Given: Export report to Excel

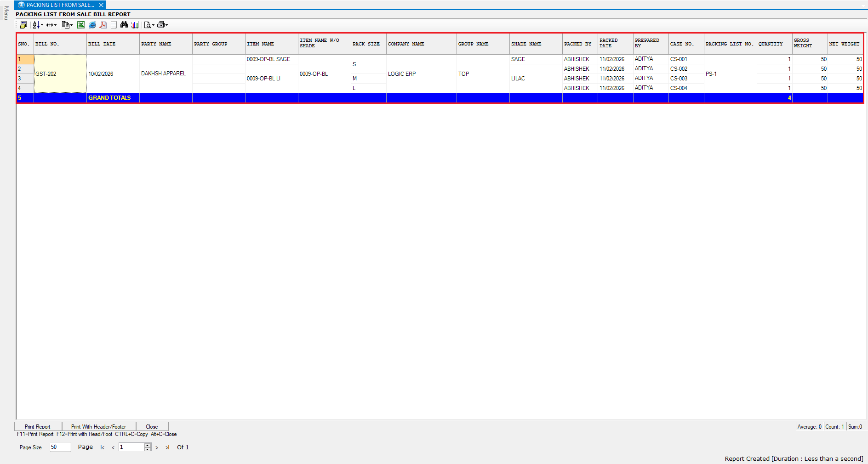Looking at the screenshot, I should [x=81, y=25].
